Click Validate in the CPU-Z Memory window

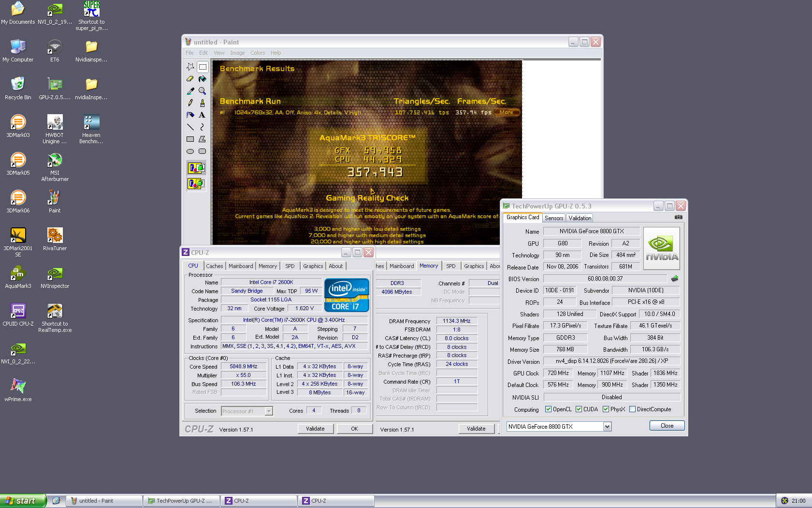click(x=476, y=429)
